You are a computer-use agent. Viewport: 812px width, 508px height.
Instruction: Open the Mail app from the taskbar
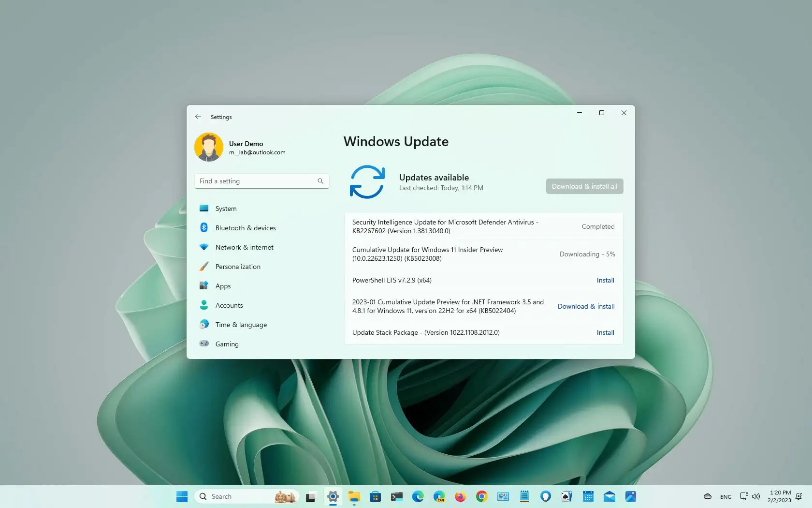[x=609, y=496]
